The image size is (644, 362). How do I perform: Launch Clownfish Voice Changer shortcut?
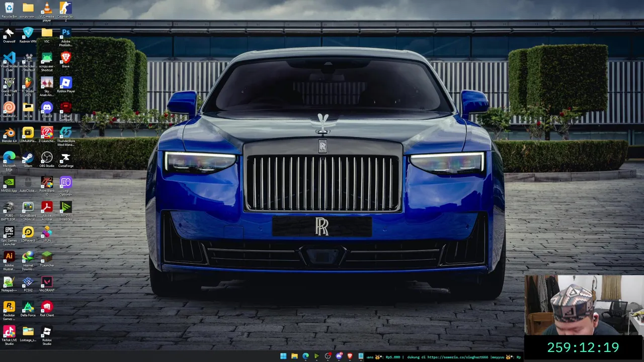(9, 110)
